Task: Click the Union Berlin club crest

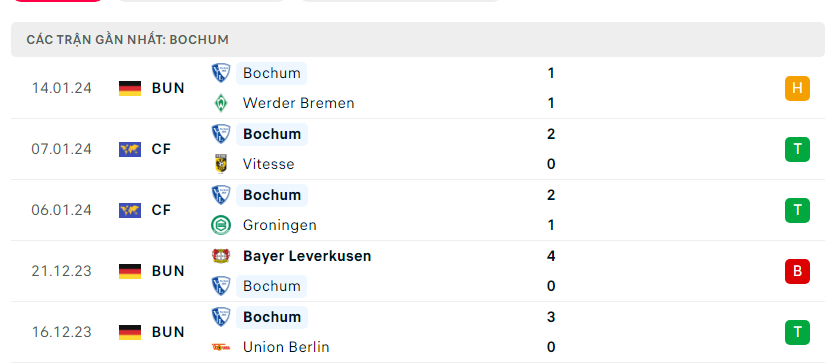Action: (221, 347)
